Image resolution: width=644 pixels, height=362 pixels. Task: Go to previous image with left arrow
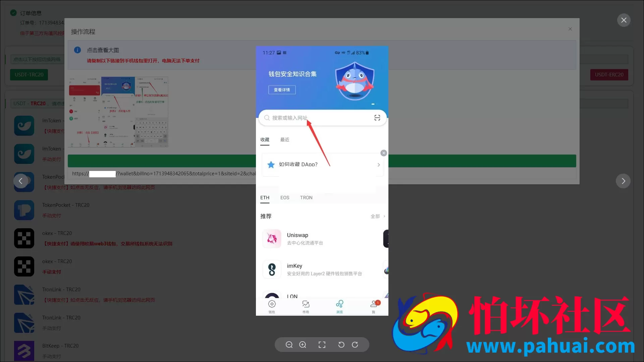tap(21, 181)
